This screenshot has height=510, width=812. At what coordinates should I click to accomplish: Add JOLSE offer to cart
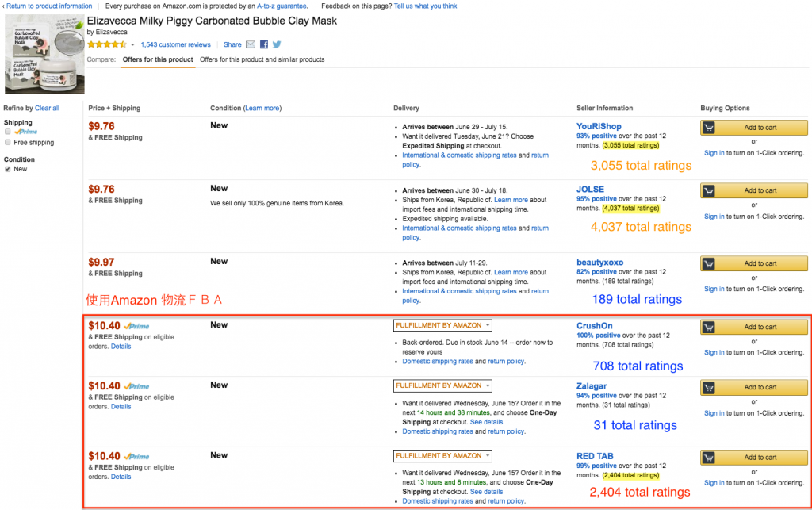[x=754, y=190]
